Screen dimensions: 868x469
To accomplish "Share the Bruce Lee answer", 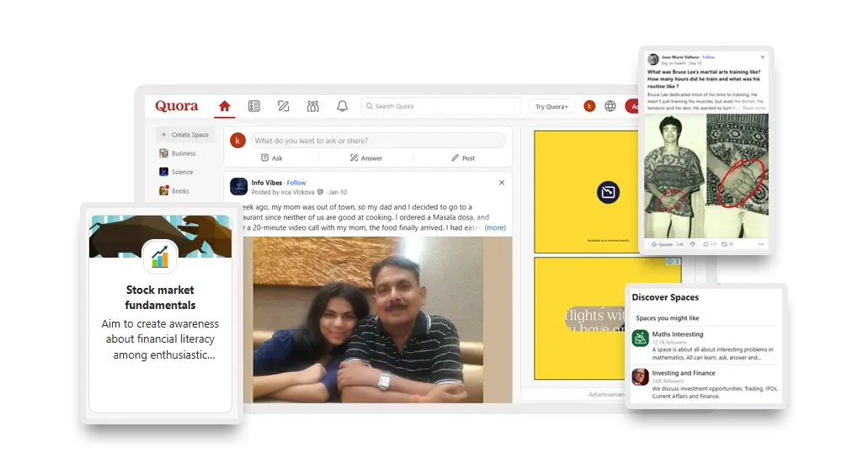I will [727, 244].
